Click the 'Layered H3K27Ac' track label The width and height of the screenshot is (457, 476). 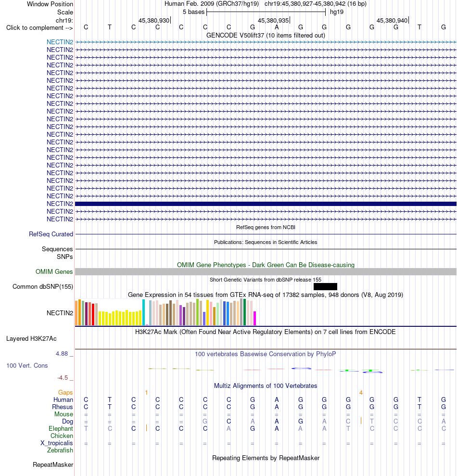click(31, 338)
